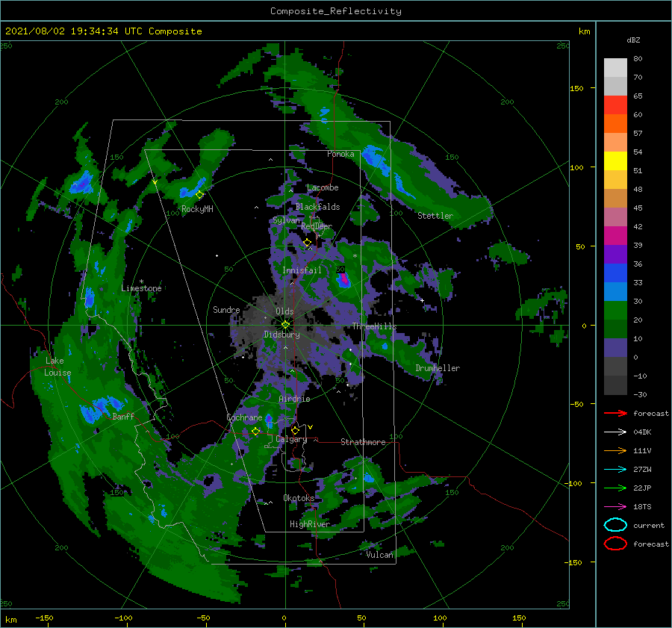Click the Lacombe label
The width and height of the screenshot is (672, 628).
(x=323, y=187)
